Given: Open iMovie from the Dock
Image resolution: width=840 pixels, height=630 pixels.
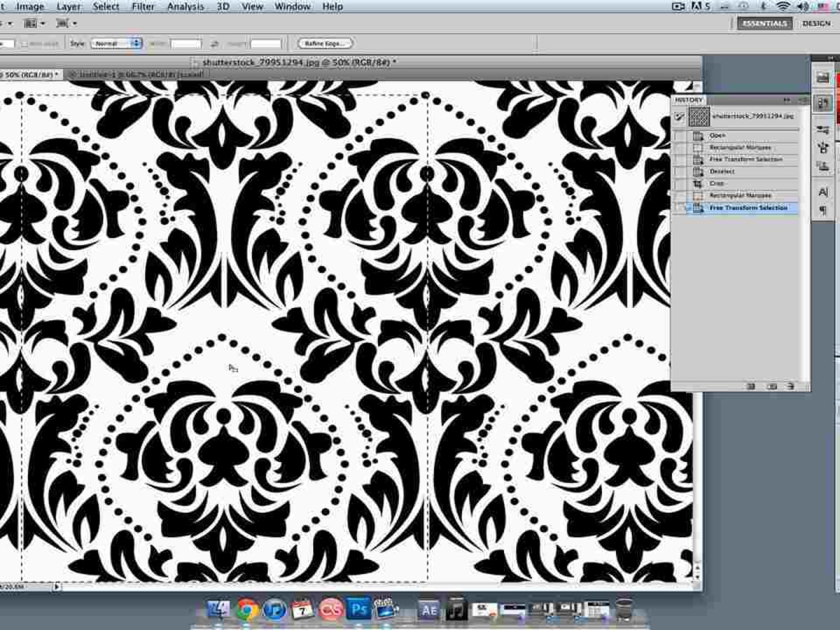Looking at the screenshot, I should coord(386,610).
